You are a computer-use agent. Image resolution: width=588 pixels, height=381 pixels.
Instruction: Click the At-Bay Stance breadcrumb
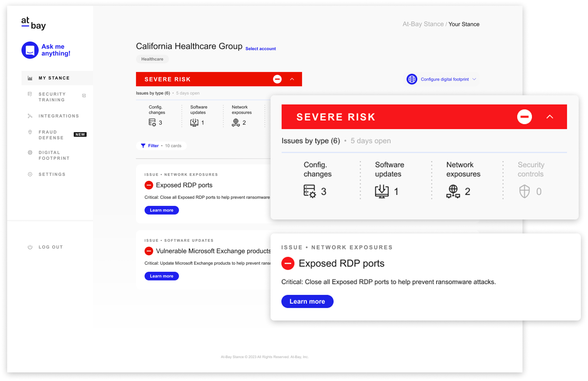pos(423,24)
